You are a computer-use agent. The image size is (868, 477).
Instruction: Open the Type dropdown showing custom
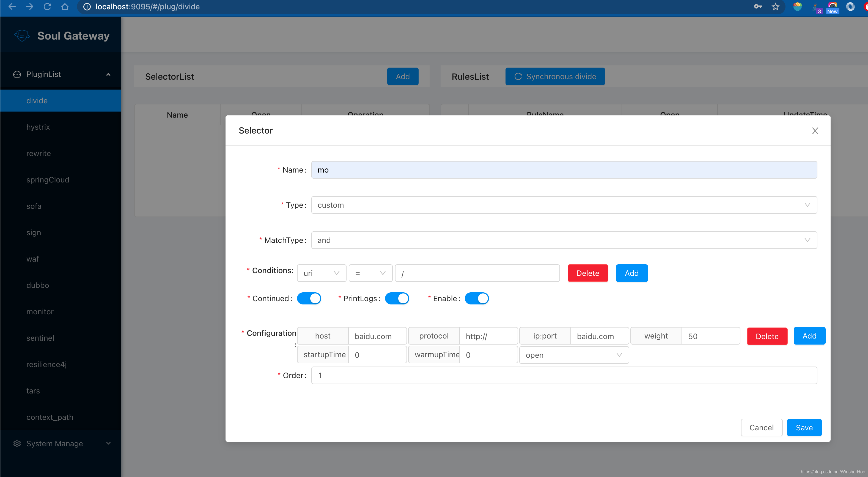pos(564,205)
